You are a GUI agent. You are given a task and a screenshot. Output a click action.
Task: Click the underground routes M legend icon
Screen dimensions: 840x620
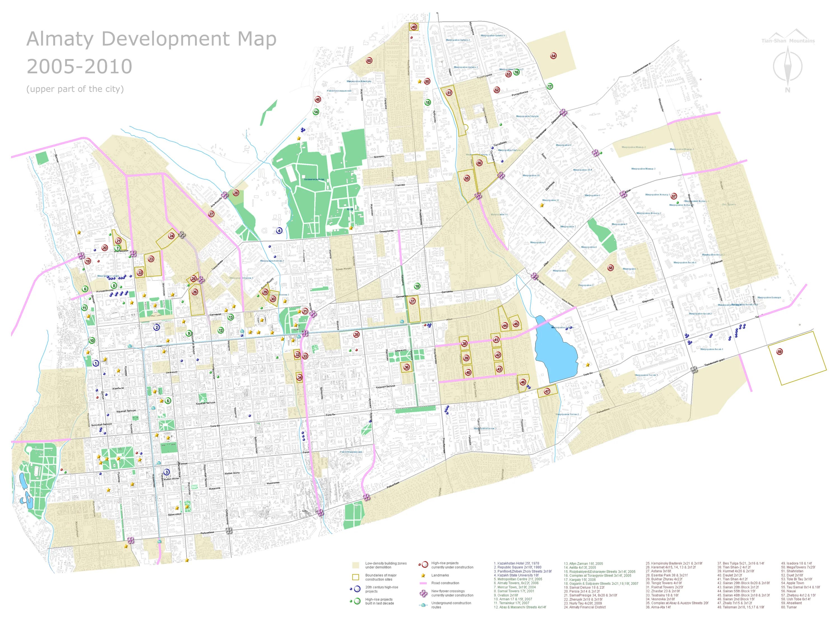pyautogui.click(x=423, y=605)
